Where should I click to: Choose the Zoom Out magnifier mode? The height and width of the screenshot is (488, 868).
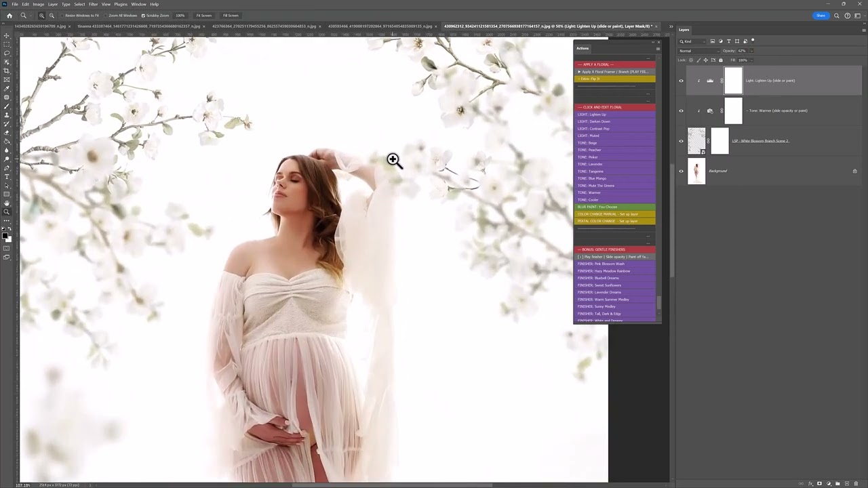(x=52, y=15)
